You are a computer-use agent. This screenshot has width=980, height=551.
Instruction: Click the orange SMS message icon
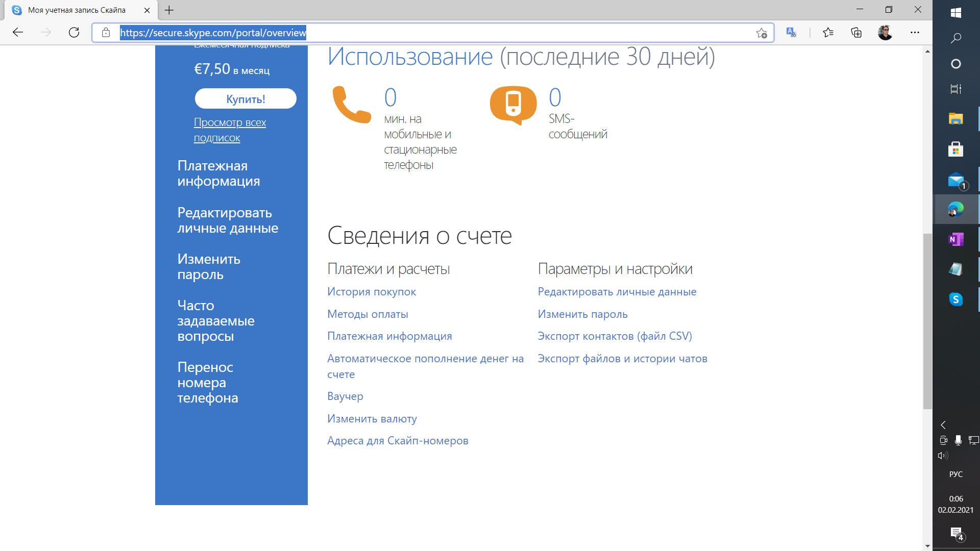[x=513, y=105]
